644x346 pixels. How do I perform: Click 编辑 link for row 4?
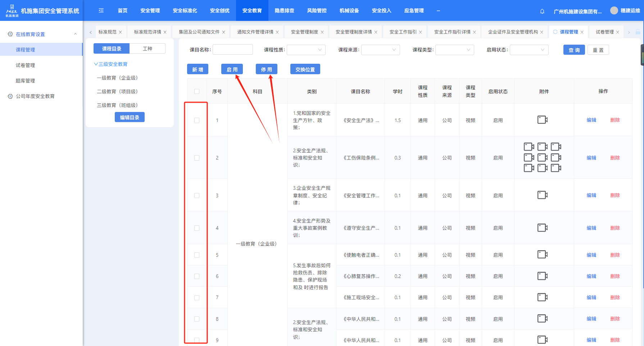[591, 228]
